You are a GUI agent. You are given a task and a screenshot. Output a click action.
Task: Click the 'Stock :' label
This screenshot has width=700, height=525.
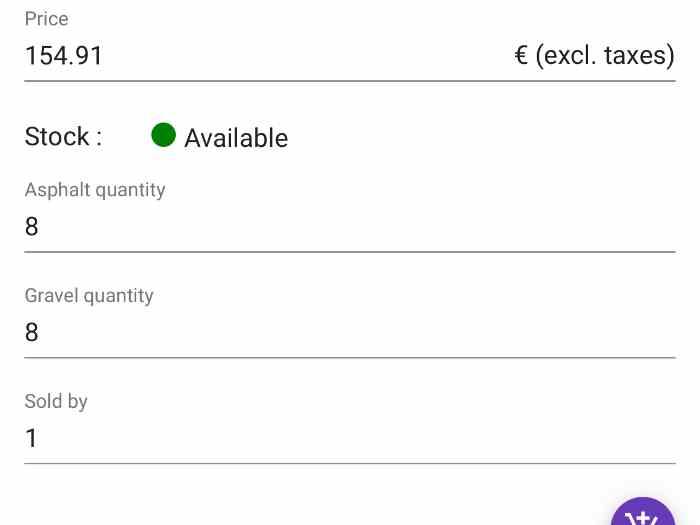click(63, 137)
